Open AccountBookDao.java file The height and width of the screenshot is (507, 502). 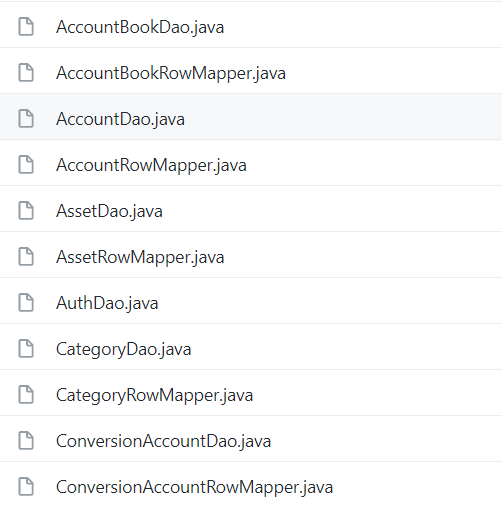coord(140,27)
